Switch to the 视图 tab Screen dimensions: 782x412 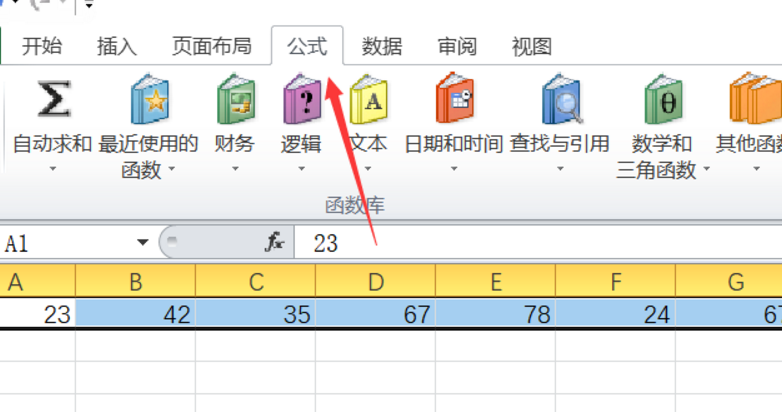click(532, 46)
